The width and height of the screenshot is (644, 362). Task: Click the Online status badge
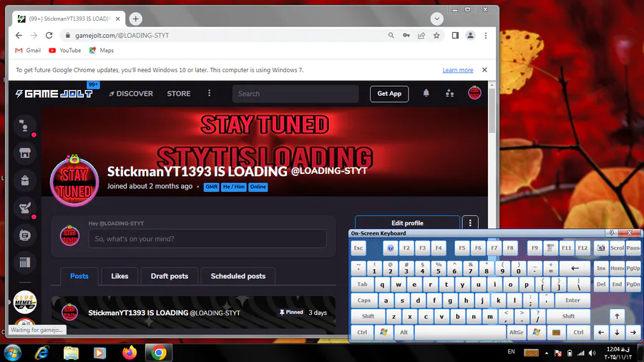pos(258,187)
